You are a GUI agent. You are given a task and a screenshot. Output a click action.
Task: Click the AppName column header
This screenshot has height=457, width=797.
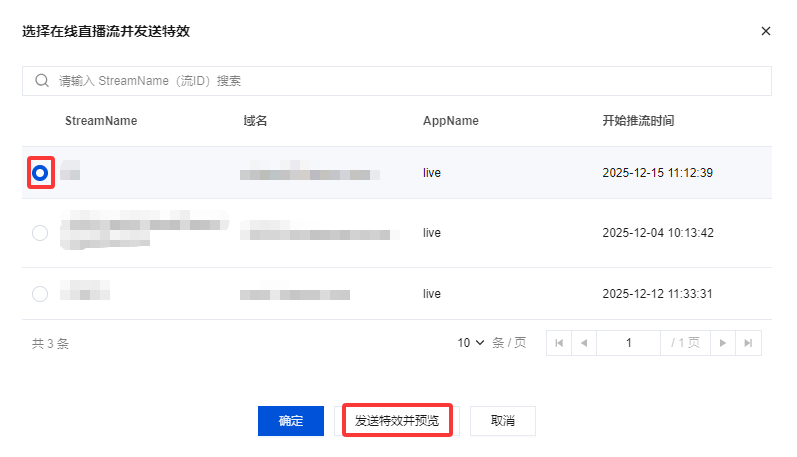(450, 121)
